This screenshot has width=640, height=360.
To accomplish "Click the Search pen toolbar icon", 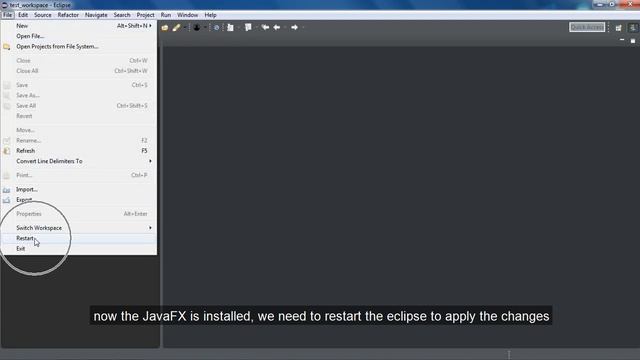I will point(176,28).
